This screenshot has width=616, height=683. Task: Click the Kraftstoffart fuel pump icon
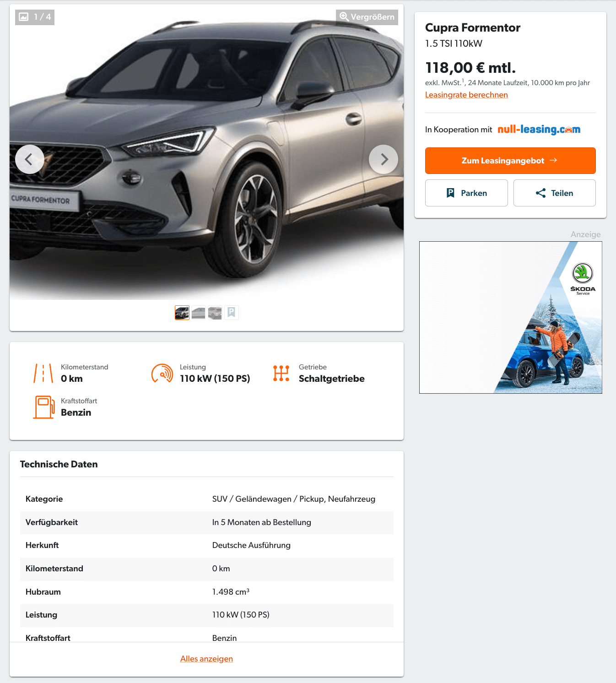tap(44, 407)
